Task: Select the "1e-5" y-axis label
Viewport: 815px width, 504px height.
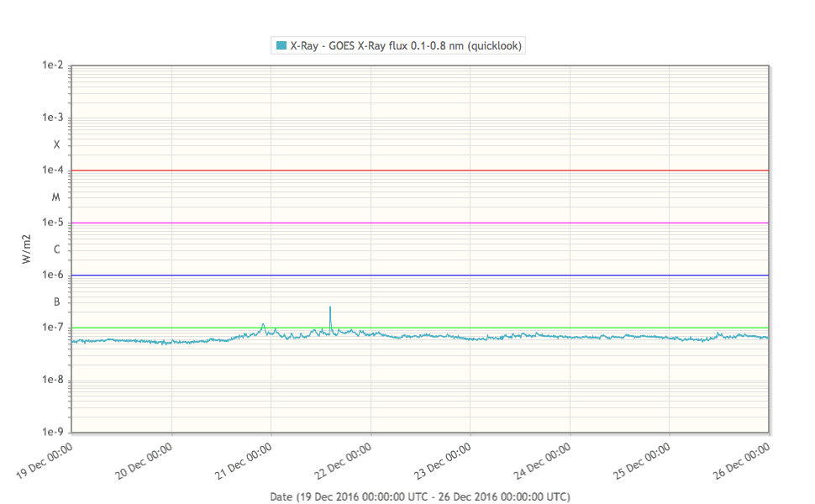Action: 52,223
